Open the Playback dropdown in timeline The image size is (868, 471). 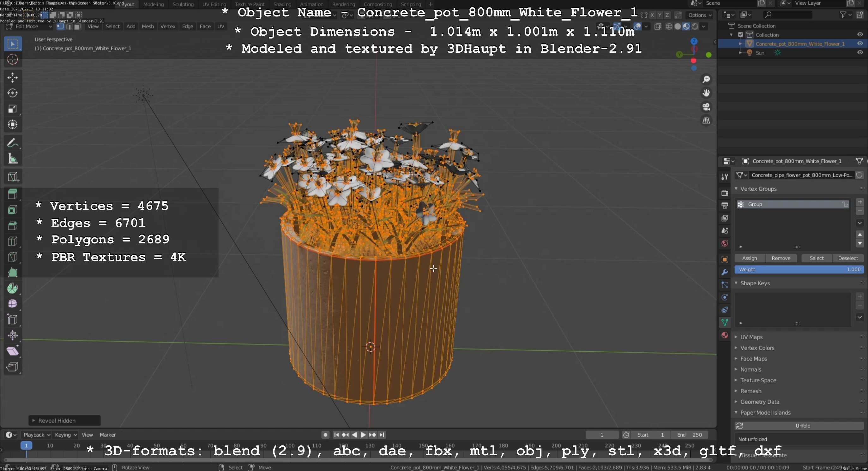pyautogui.click(x=37, y=435)
